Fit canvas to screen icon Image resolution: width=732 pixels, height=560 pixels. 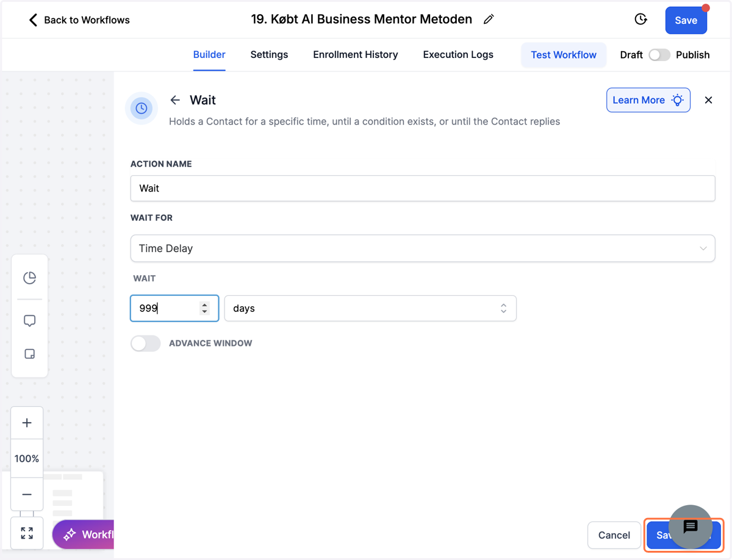[x=27, y=533]
